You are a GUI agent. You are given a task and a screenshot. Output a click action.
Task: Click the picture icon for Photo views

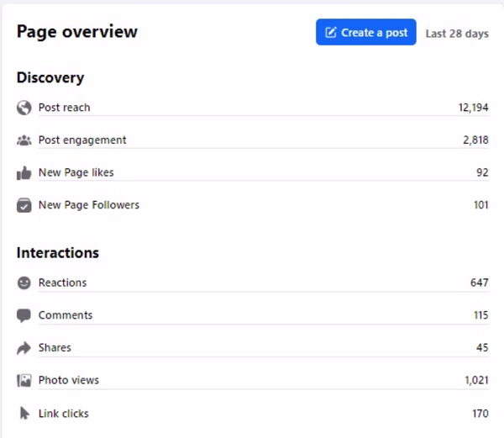[24, 381]
